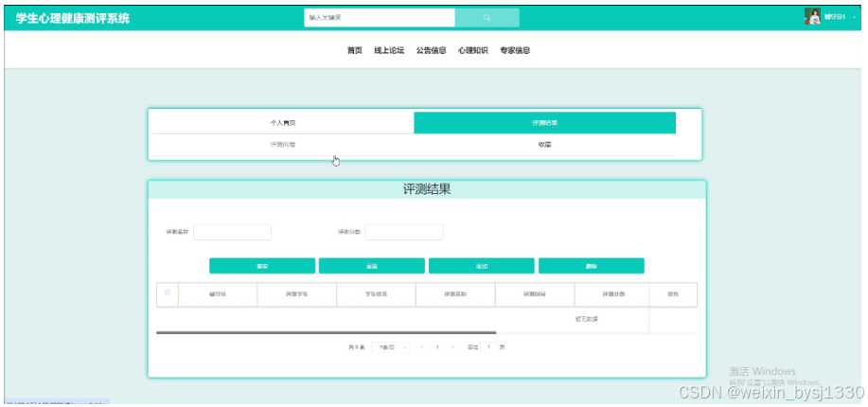
Task: Click the 评测时间 column header
Action: [535, 294]
